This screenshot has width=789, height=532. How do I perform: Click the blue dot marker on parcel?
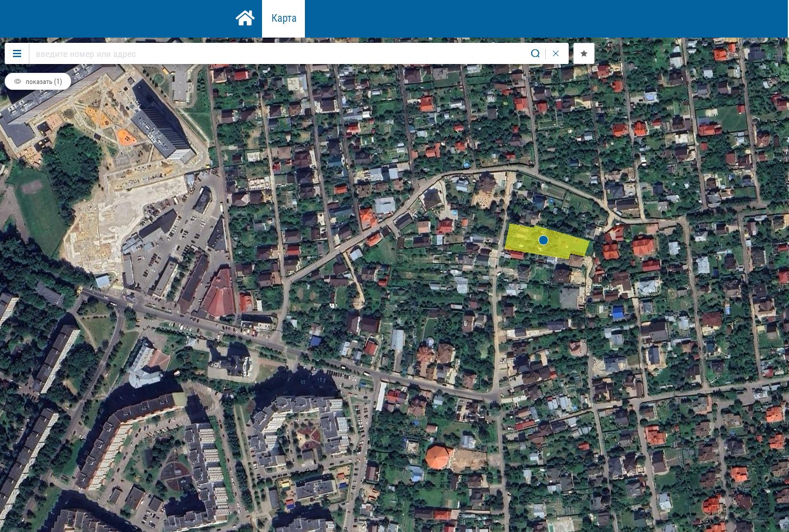(x=543, y=240)
